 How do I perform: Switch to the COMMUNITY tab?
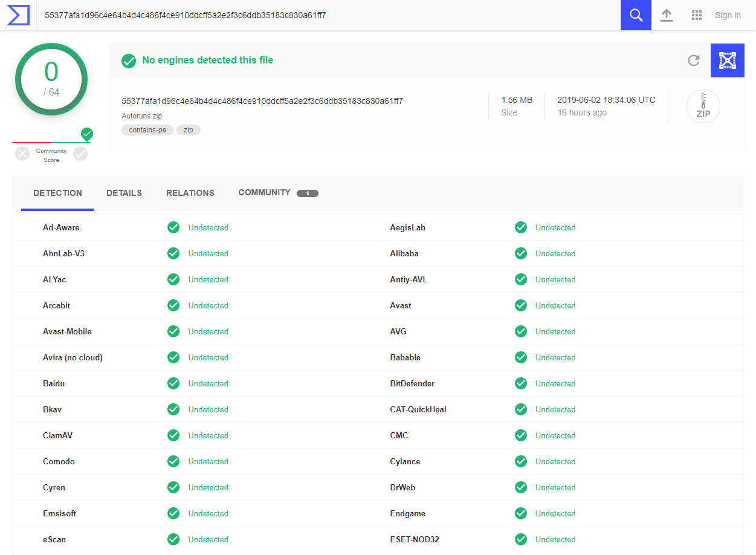(265, 192)
